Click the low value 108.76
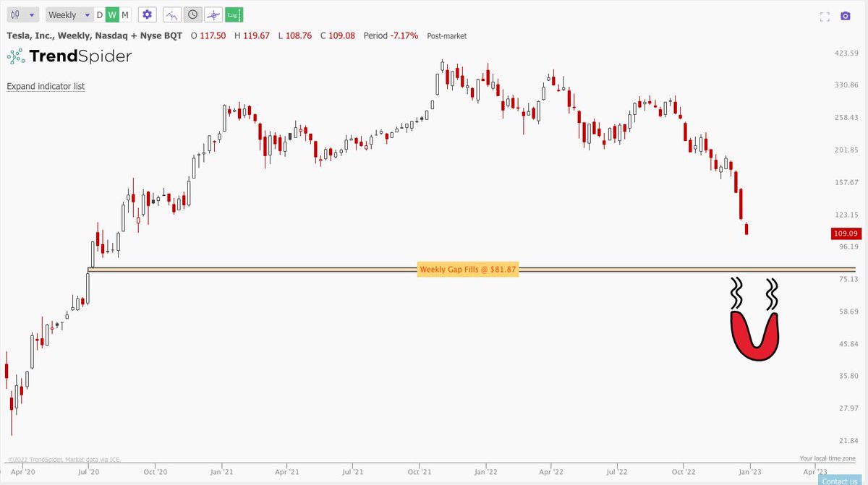Image resolution: width=868 pixels, height=485 pixels. point(298,35)
